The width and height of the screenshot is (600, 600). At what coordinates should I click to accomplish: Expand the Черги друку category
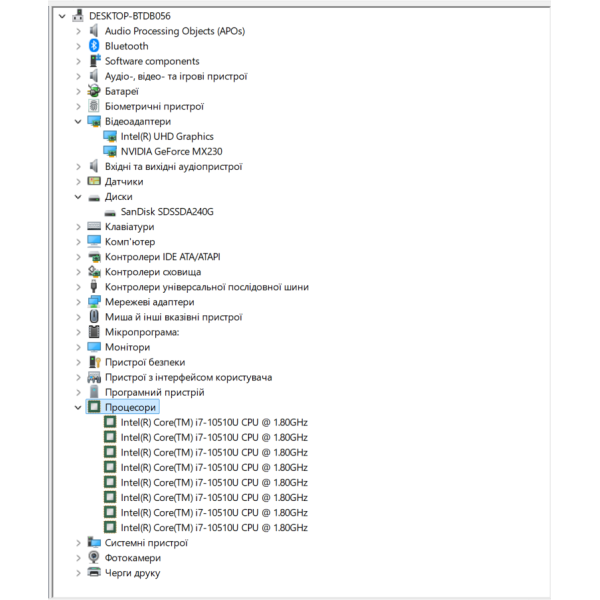(x=78, y=572)
